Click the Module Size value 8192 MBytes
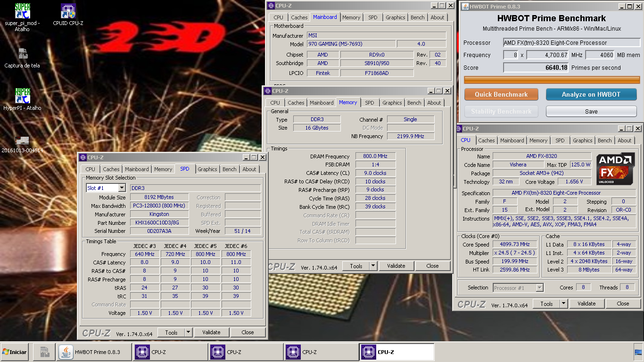Image resolution: width=644 pixels, height=362 pixels. (x=159, y=197)
